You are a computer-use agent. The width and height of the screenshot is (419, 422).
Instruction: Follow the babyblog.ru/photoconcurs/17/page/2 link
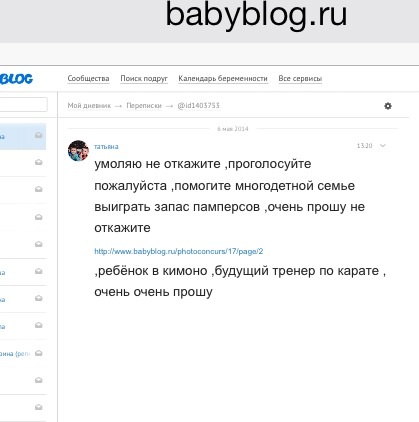tap(179, 251)
